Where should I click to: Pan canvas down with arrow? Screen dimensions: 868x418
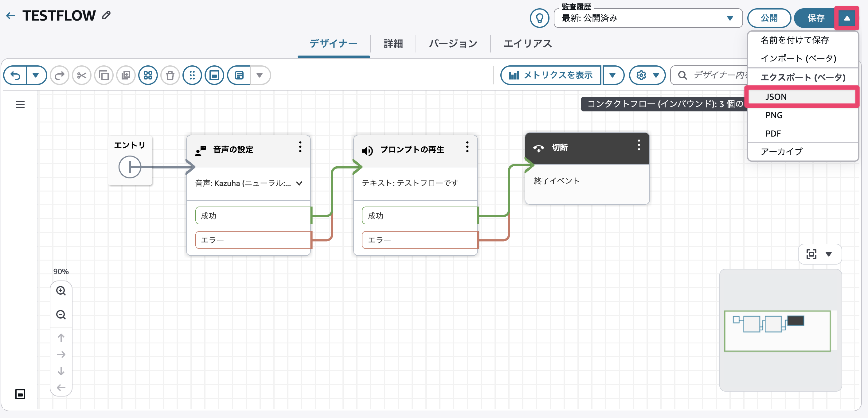click(61, 371)
